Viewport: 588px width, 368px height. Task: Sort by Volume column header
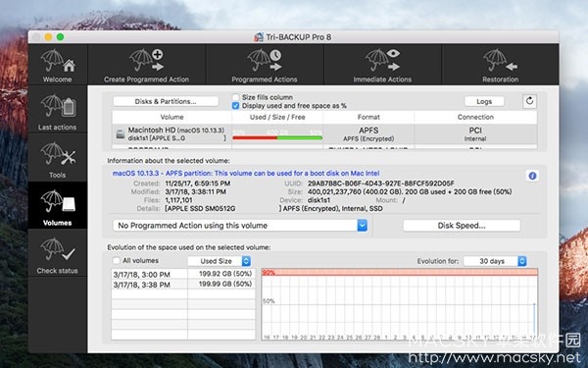tap(171, 117)
